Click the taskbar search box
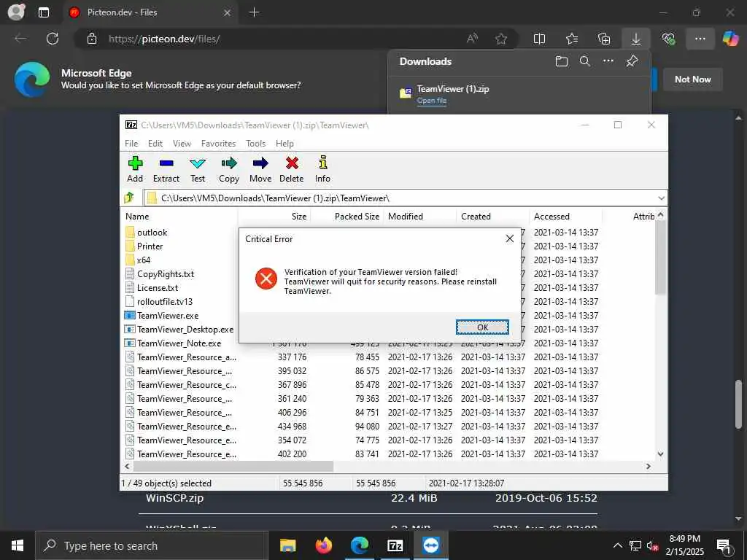747x560 pixels. (x=152, y=545)
